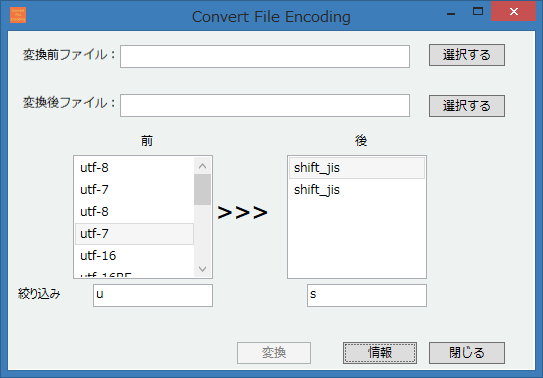This screenshot has width=543, height=378.
Task: Maximize the Convert File Encoding window
Action: 478,11
